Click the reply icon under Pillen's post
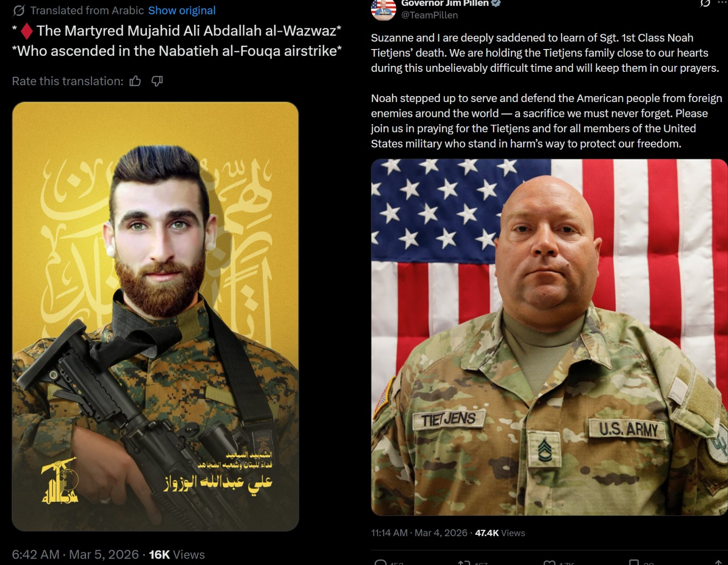Viewport: 728px width, 565px height. tap(380, 563)
